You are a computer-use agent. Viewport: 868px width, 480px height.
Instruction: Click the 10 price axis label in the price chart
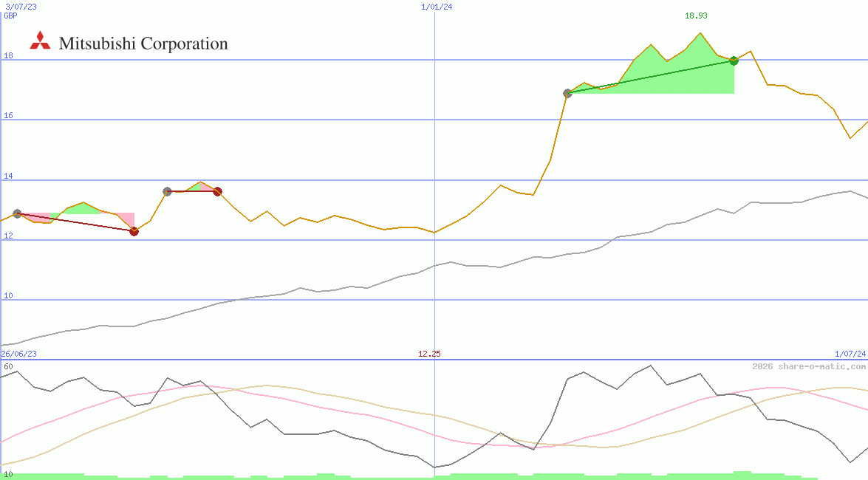click(8, 295)
